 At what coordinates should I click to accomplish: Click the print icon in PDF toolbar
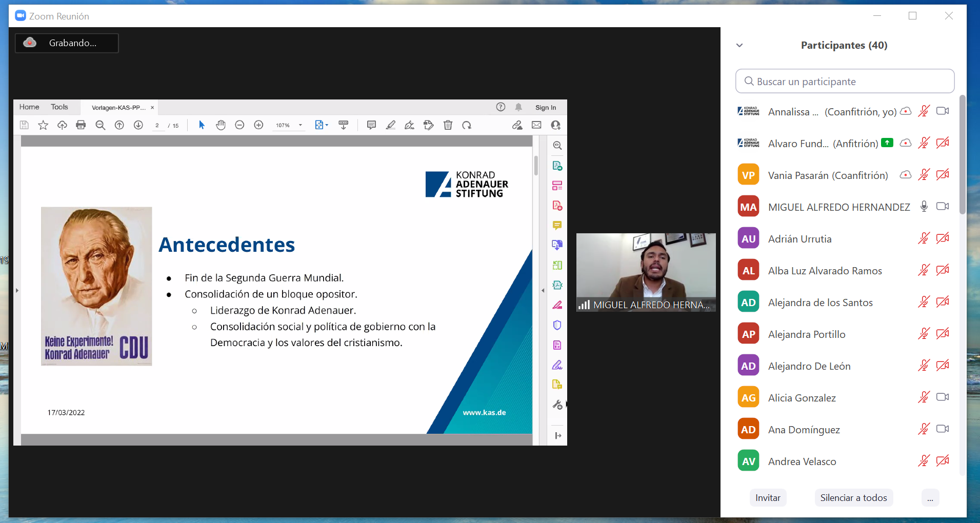(x=81, y=125)
